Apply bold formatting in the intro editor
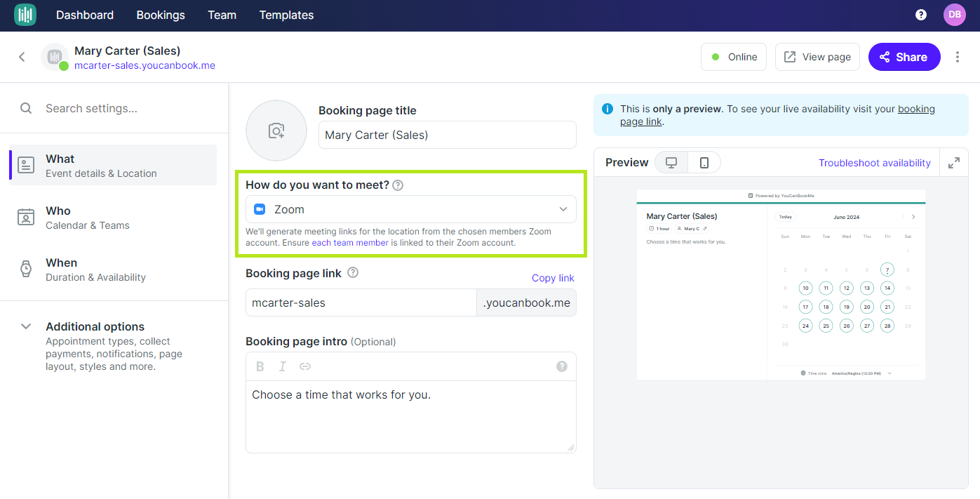 click(260, 366)
